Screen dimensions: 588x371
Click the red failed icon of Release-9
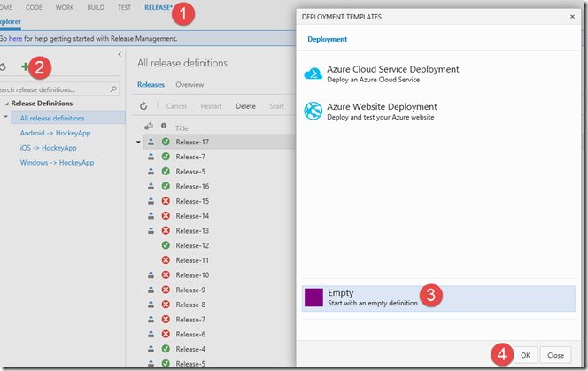click(x=166, y=290)
